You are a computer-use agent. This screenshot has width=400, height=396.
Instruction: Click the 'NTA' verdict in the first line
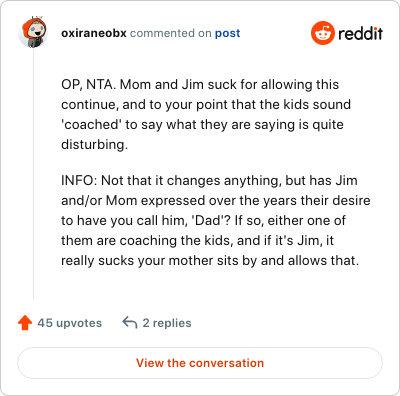[101, 84]
